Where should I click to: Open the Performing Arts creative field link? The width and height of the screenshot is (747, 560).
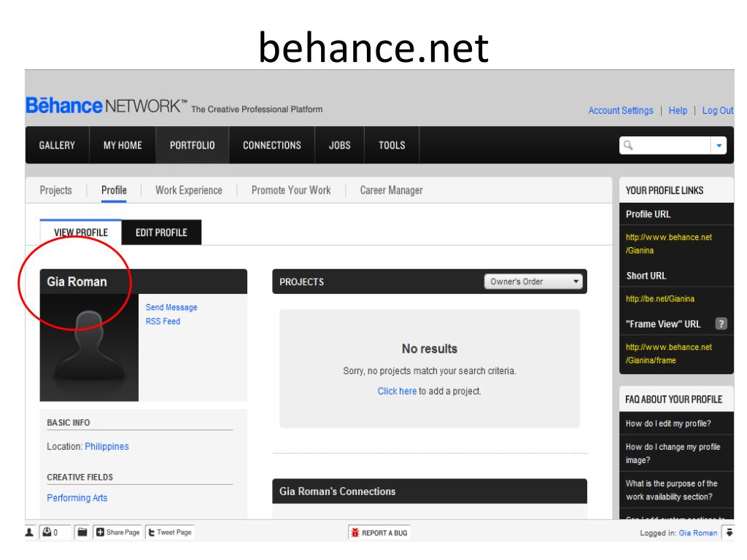[x=77, y=498]
